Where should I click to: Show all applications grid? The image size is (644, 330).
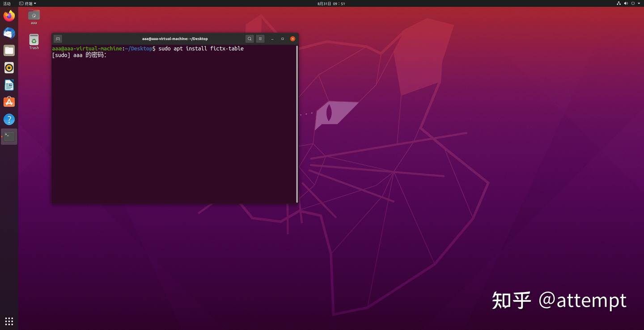coord(8,321)
